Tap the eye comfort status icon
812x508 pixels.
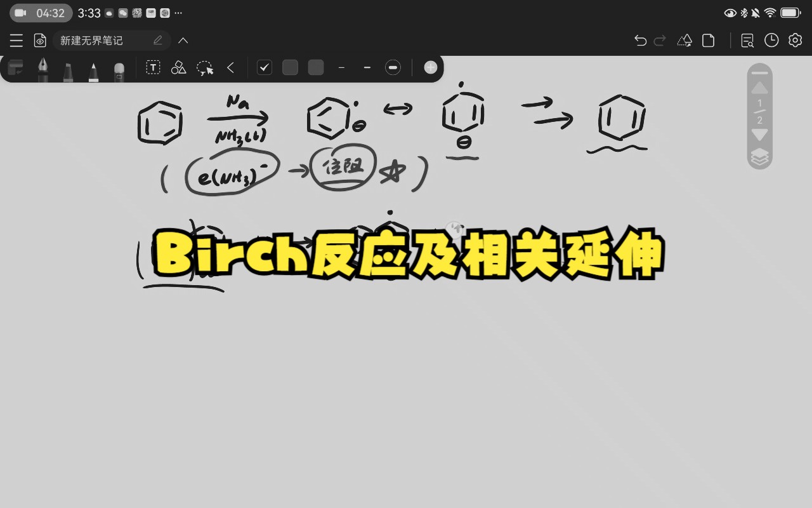(730, 13)
